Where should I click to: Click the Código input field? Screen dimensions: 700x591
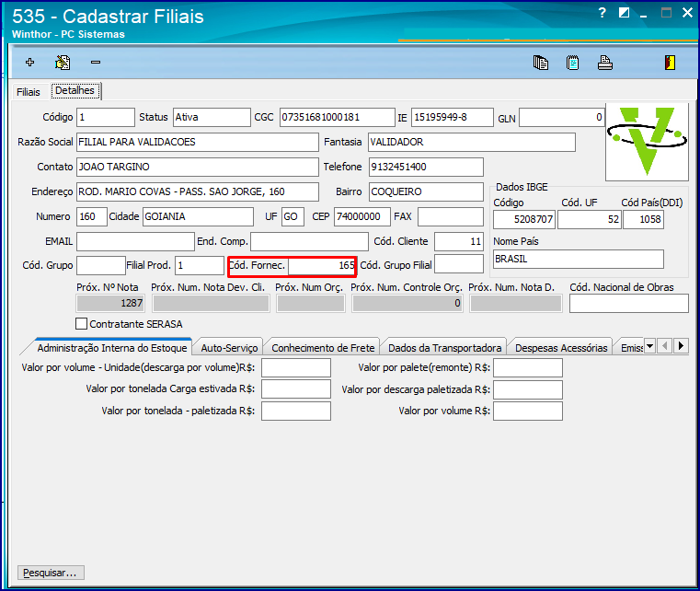106,117
